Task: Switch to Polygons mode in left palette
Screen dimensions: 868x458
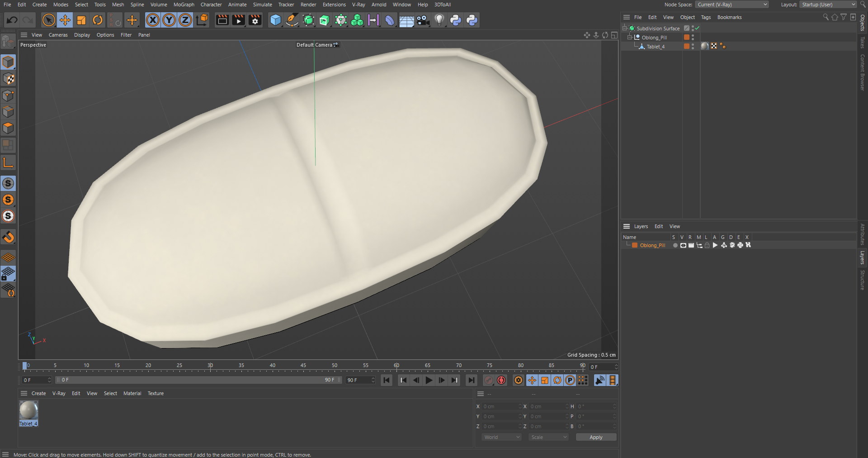Action: point(8,128)
